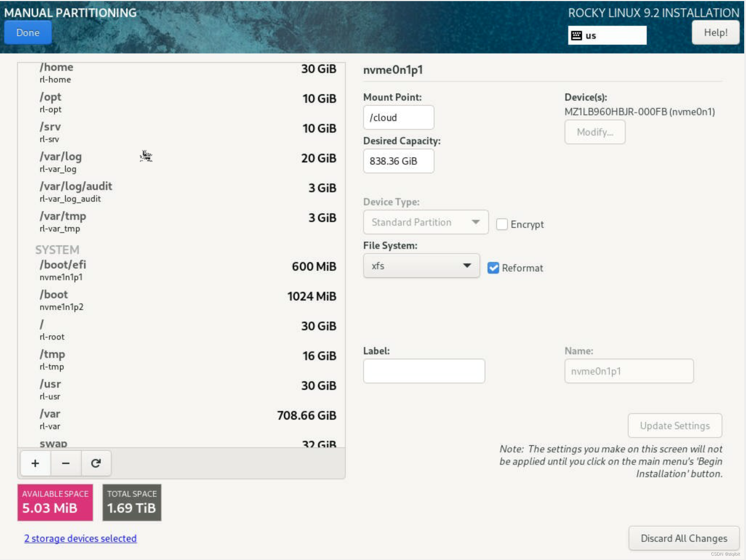The image size is (746, 560).
Task: Uncheck the Reformat checkbox
Action: [493, 268]
